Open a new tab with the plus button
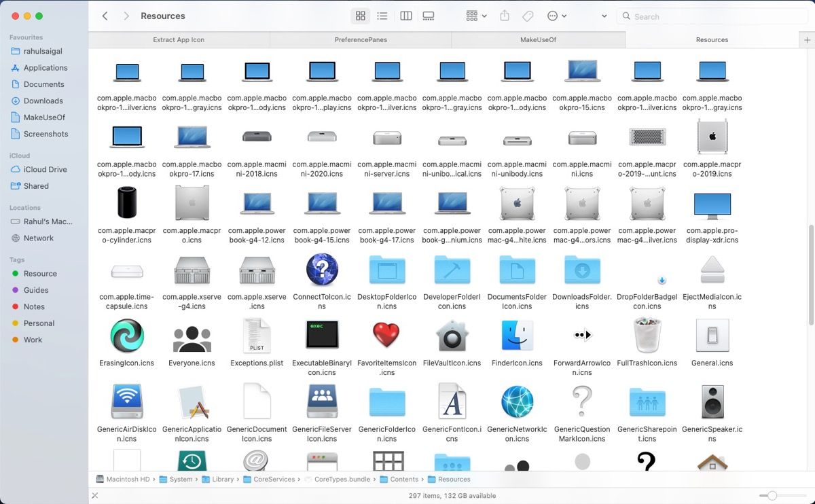This screenshot has height=504, width=815. 808,39
